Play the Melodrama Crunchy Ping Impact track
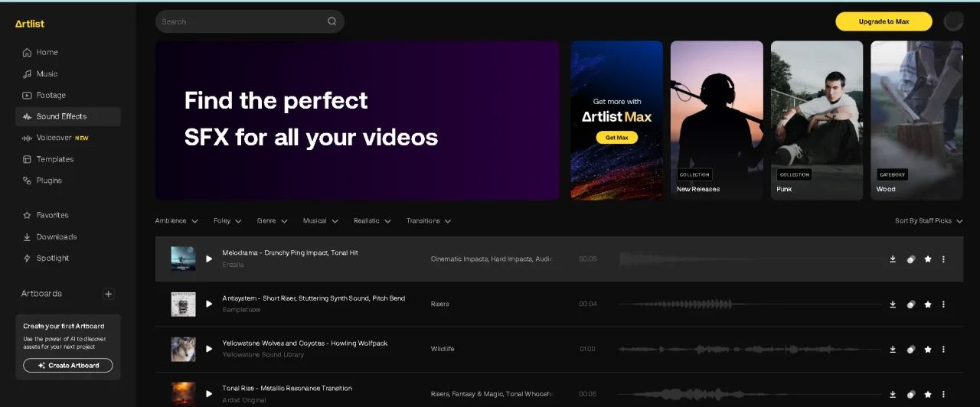Image resolution: width=980 pixels, height=407 pixels. [x=209, y=259]
